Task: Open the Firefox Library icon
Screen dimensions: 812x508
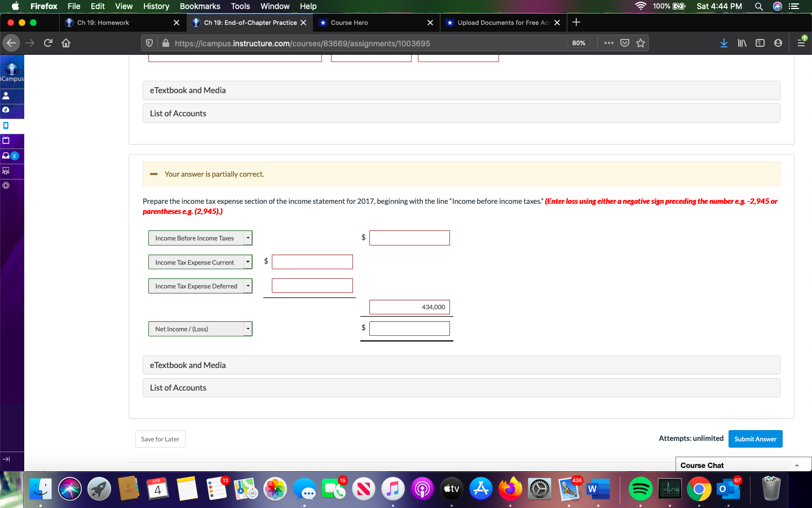Action: tap(742, 42)
